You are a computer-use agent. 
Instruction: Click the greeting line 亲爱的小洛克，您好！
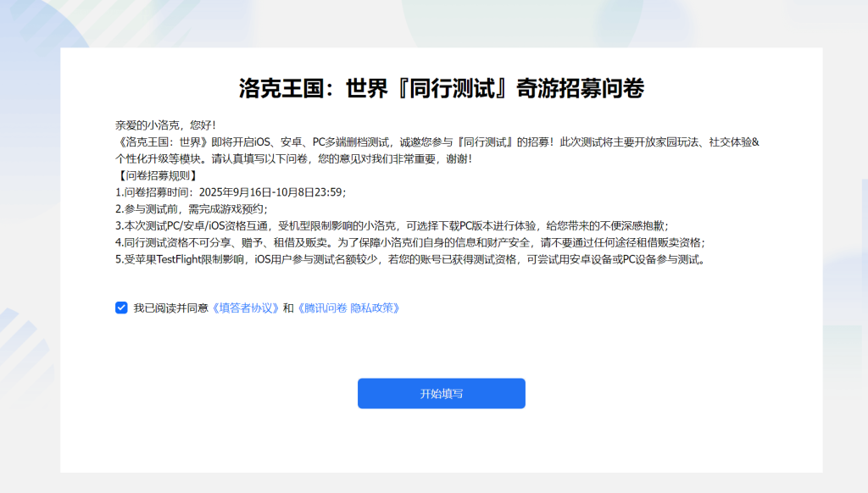coord(166,125)
